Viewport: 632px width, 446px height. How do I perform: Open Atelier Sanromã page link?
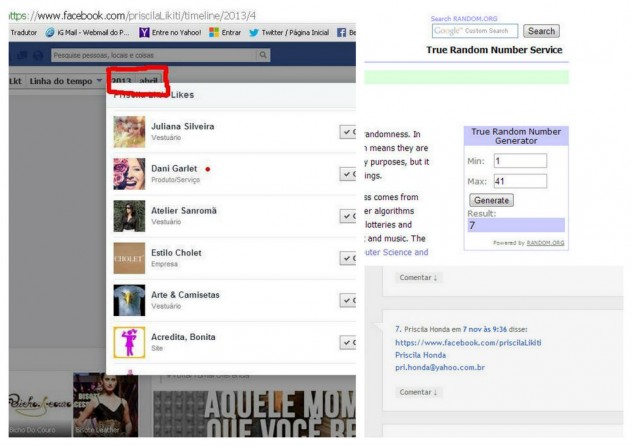(184, 211)
